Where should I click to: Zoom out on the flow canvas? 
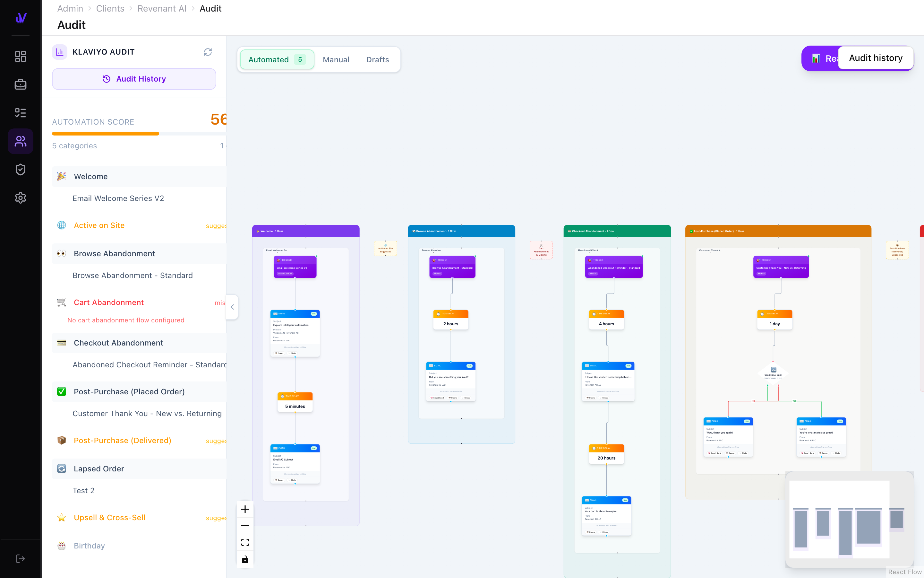coord(245,526)
